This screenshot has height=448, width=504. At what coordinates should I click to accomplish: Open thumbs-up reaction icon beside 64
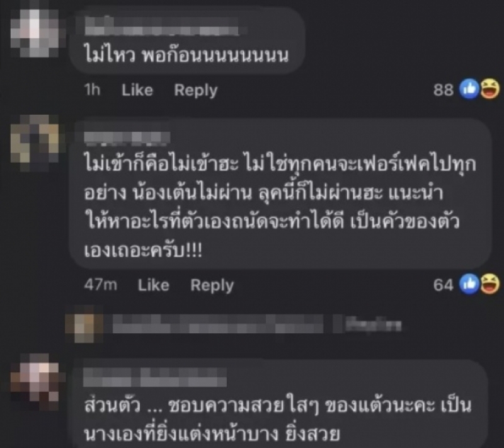pyautogui.click(x=469, y=284)
